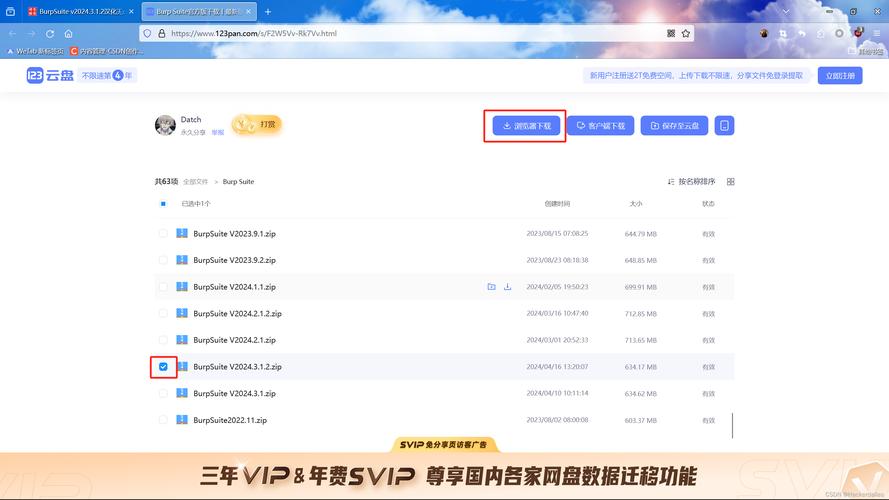Go to browser home page
The image size is (889, 500).
coord(69,34)
